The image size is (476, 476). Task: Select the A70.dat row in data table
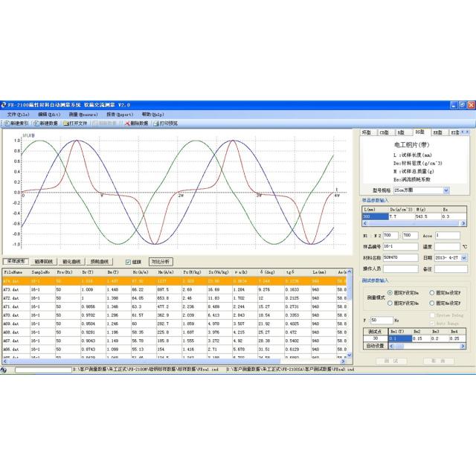pos(175,315)
